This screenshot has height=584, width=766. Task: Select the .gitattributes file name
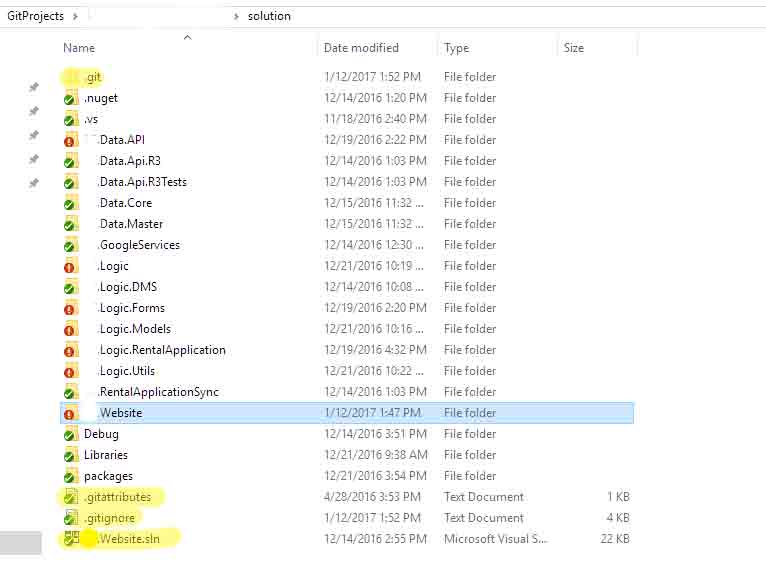[117, 497]
